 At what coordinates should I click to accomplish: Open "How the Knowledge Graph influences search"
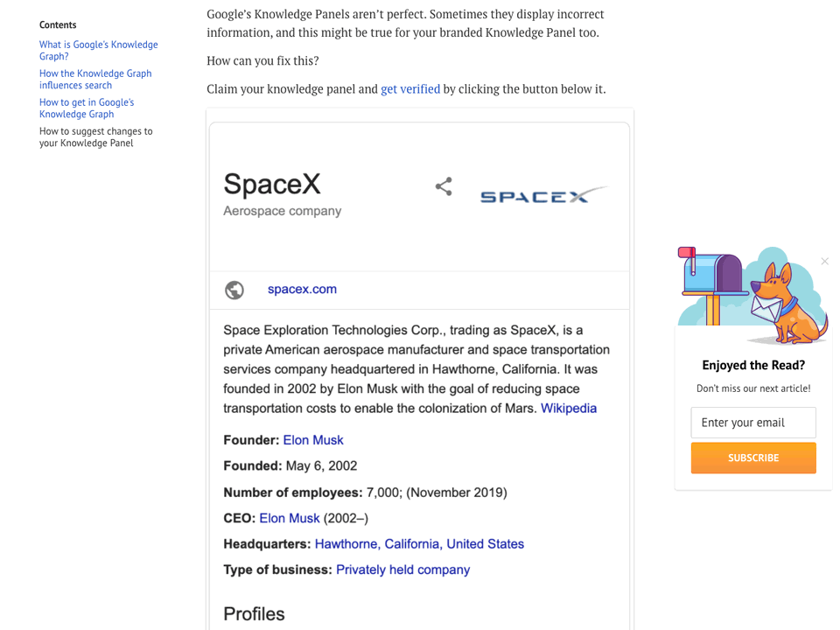click(94, 79)
